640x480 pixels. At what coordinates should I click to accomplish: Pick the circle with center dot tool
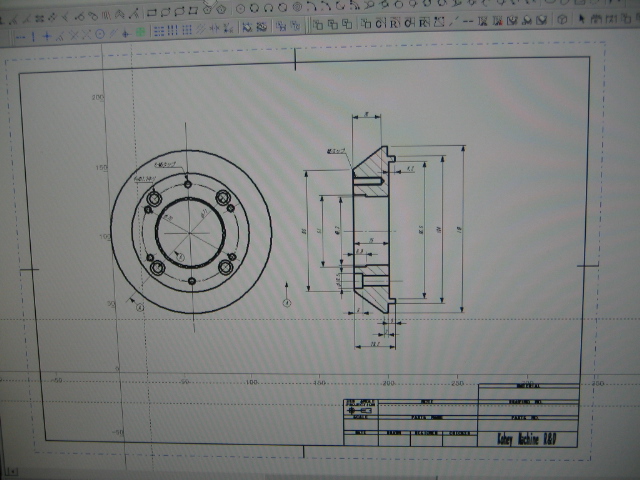98,34
